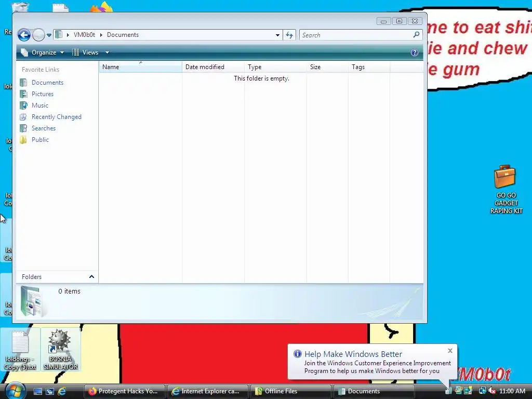The height and width of the screenshot is (399, 532).
Task: Click the search magnifier icon
Action: 416,35
